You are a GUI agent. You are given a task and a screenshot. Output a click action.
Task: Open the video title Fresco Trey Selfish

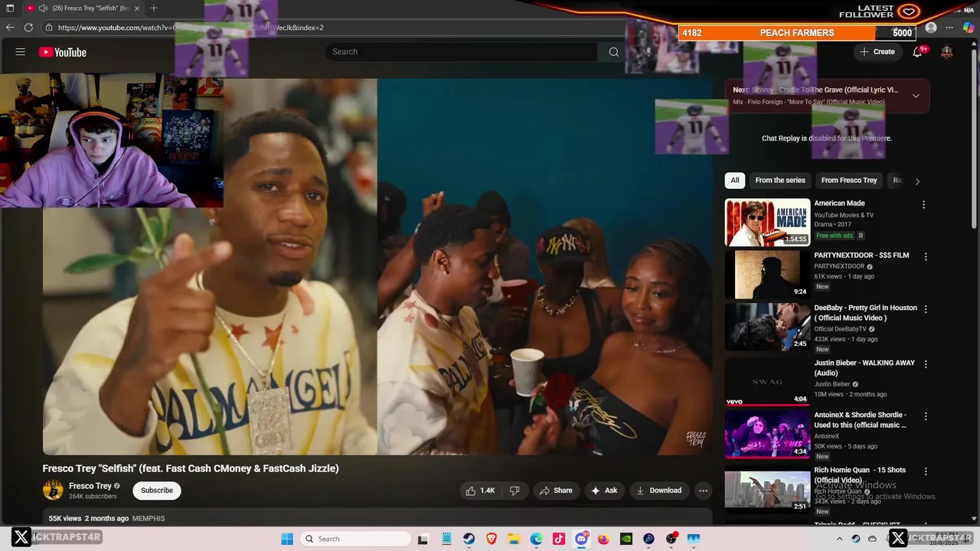191,468
